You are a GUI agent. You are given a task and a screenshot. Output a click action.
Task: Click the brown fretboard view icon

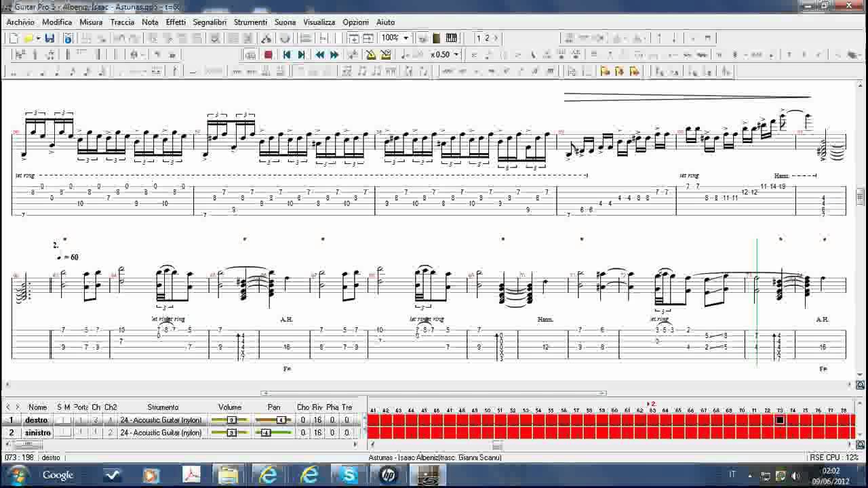click(x=437, y=38)
